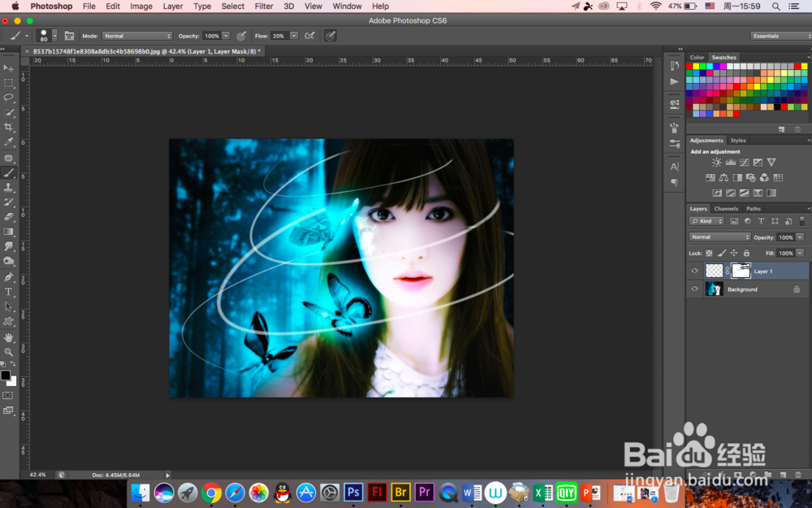Viewport: 812px width, 508px height.
Task: Switch to the Paths tab
Action: pyautogui.click(x=753, y=208)
